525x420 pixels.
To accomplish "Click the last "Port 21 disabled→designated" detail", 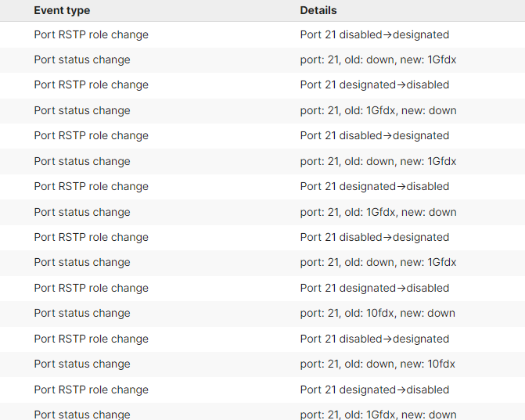I will pos(375,339).
